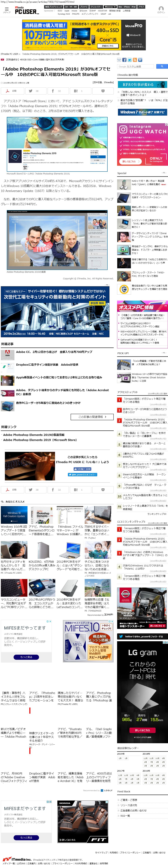This screenshot has height=868, width=168.
Task: Click the ログイン user icon
Action: 161,10
